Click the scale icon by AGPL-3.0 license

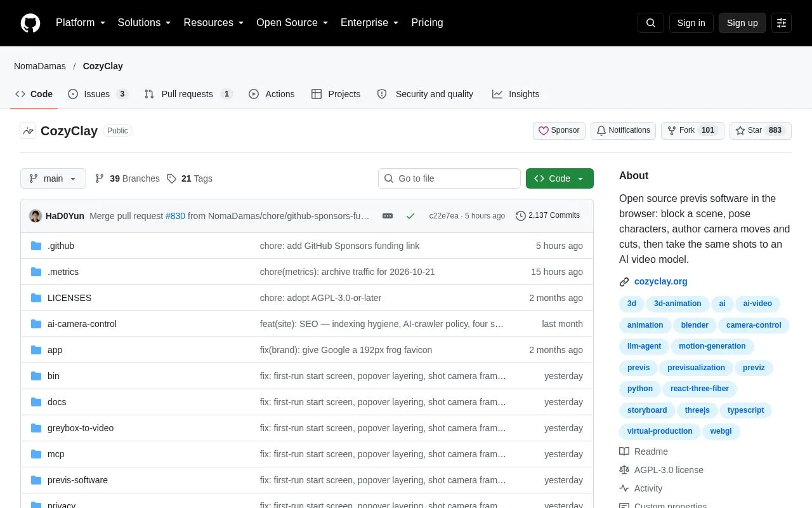point(624,470)
